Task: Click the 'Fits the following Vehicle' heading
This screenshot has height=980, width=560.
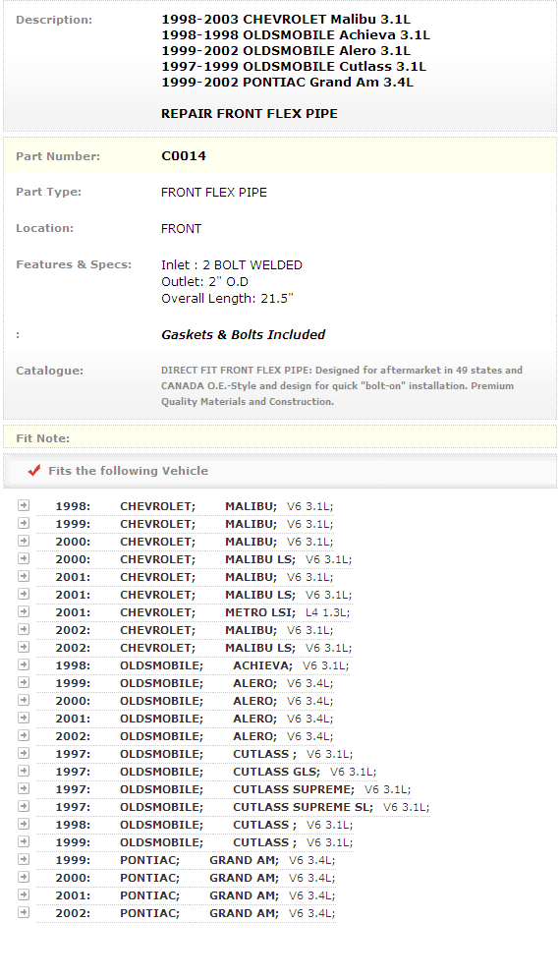Action: [x=128, y=471]
